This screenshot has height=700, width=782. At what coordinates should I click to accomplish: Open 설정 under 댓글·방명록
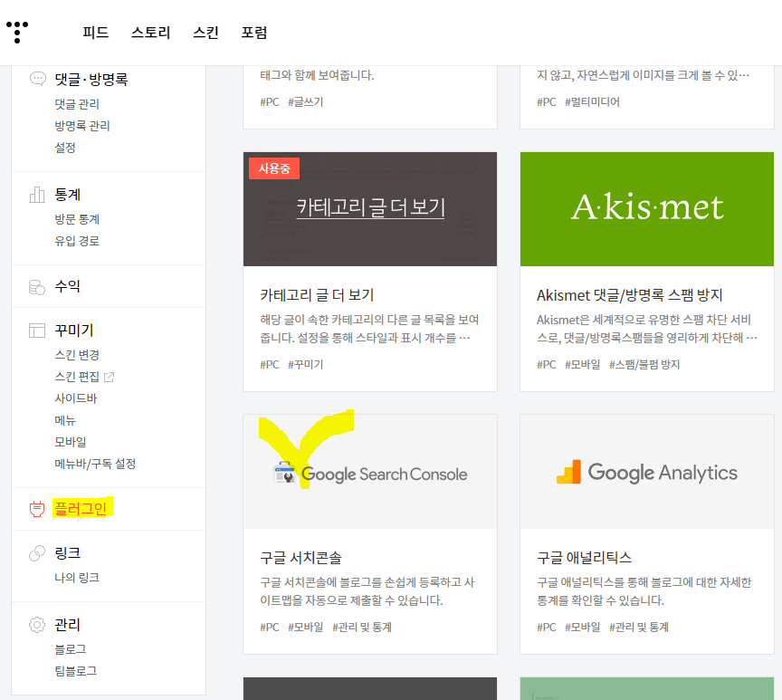point(65,148)
